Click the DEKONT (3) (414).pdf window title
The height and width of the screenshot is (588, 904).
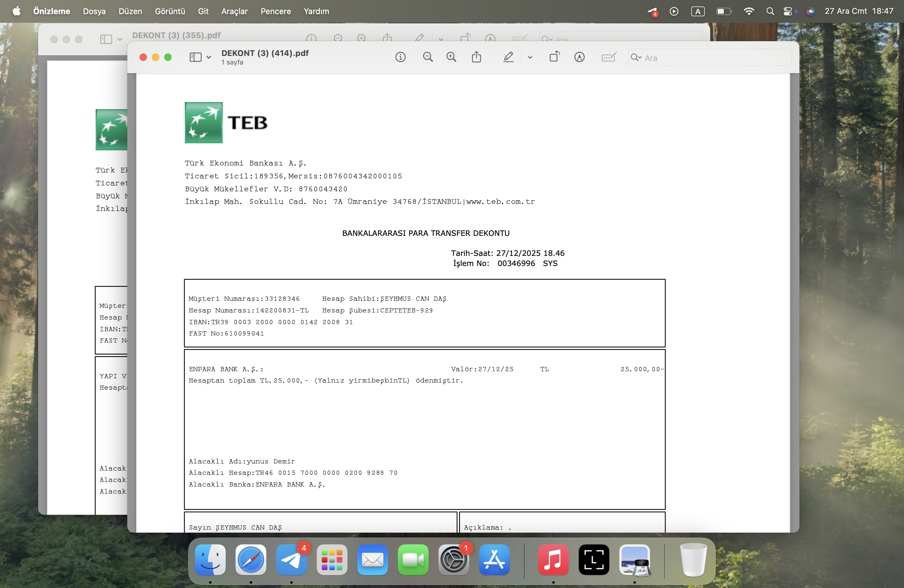point(265,53)
